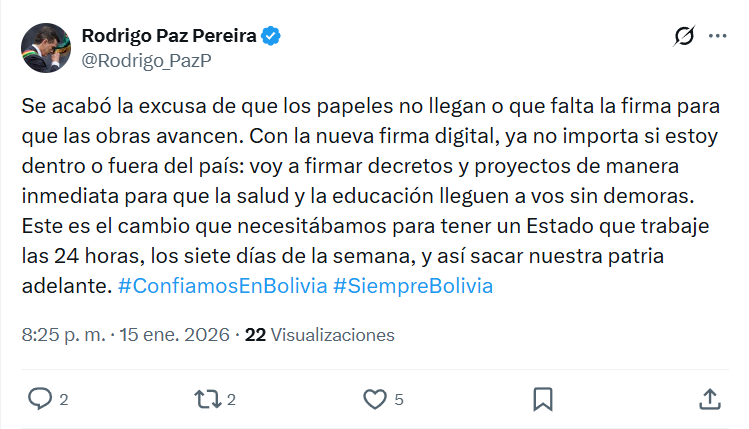Image resolution: width=749 pixels, height=429 pixels.
Task: Share the post via the upload arrow icon
Action: pos(710,399)
